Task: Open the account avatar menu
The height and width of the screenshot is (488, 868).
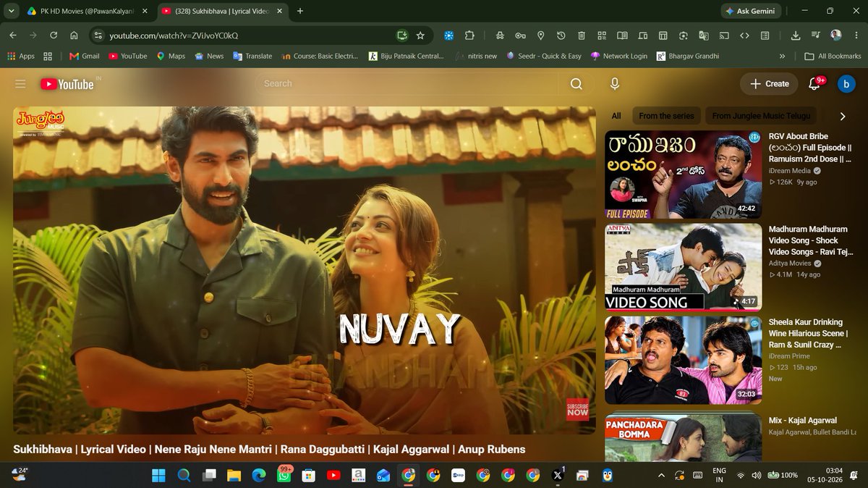Action: (x=846, y=84)
